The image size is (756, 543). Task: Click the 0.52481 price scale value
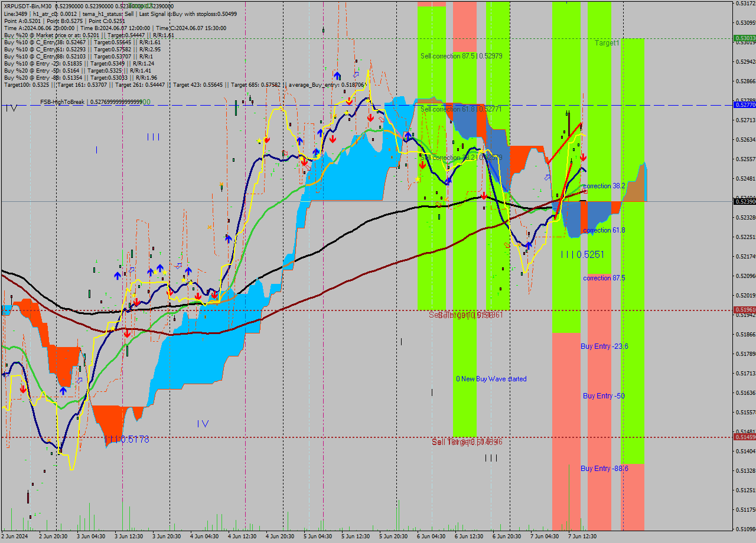pos(745,178)
